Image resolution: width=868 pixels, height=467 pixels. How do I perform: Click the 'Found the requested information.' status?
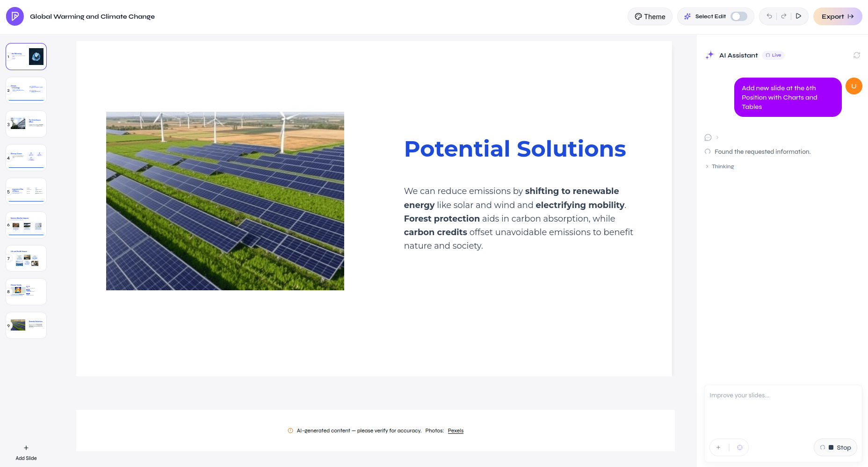762,151
